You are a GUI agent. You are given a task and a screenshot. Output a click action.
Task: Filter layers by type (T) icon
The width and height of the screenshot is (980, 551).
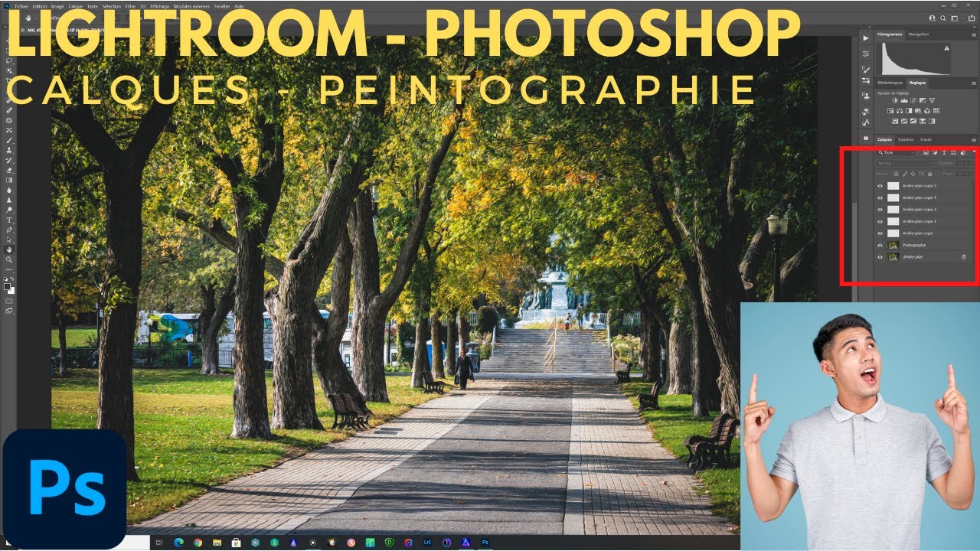pos(944,153)
